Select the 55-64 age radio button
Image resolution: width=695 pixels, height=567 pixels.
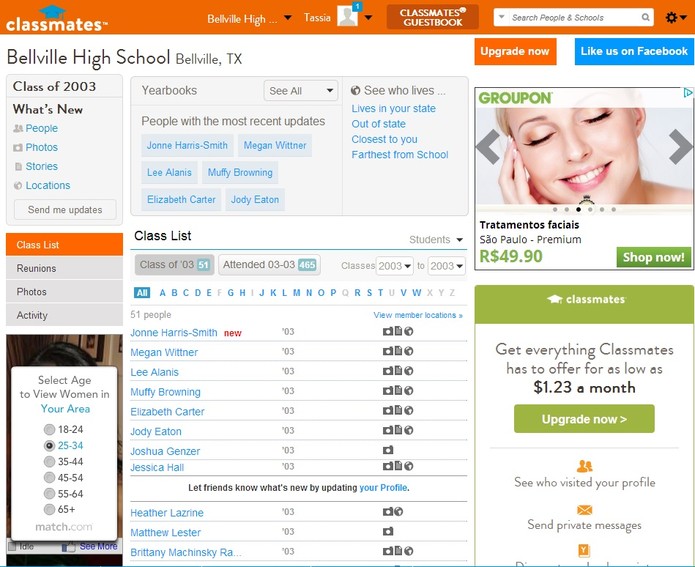(49, 493)
